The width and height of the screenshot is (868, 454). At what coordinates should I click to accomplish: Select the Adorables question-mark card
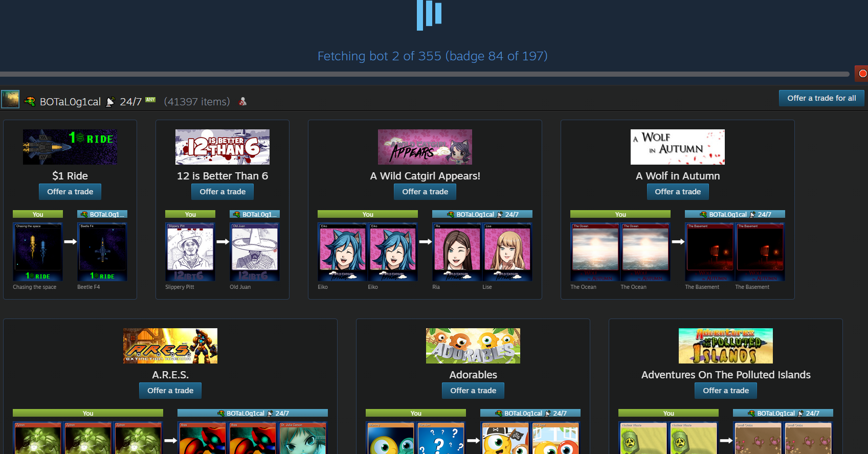(x=441, y=438)
